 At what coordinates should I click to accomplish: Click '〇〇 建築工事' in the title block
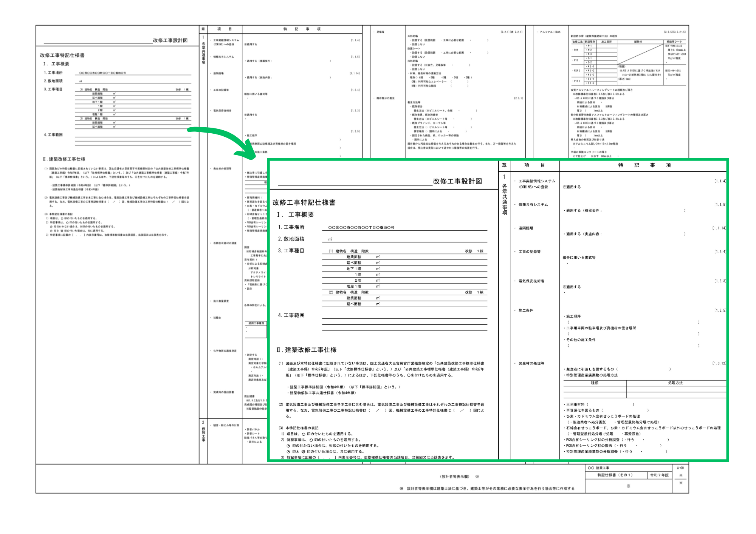tap(599, 468)
